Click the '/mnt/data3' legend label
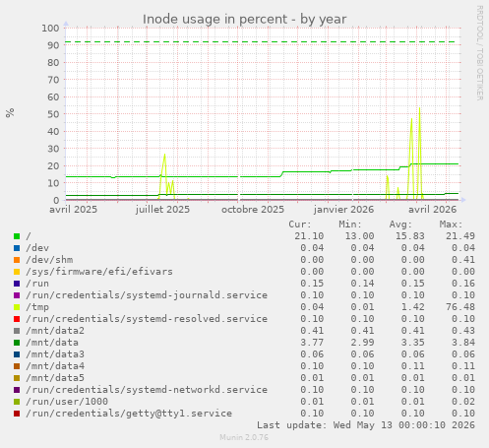489x448 pixels. point(55,354)
